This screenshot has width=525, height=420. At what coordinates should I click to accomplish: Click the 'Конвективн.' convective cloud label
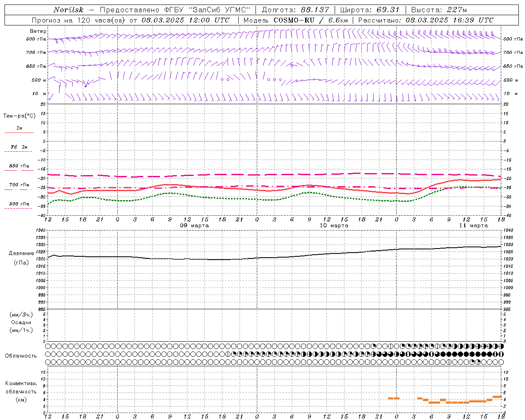(x=21, y=383)
